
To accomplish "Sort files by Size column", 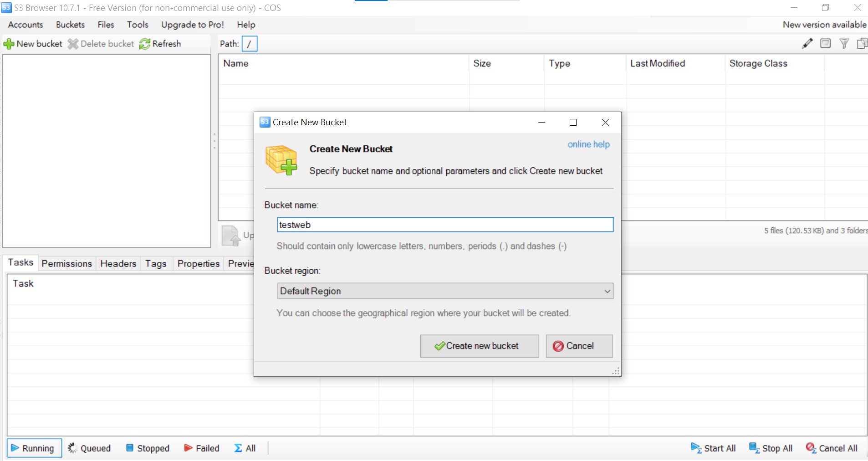I will coord(507,63).
